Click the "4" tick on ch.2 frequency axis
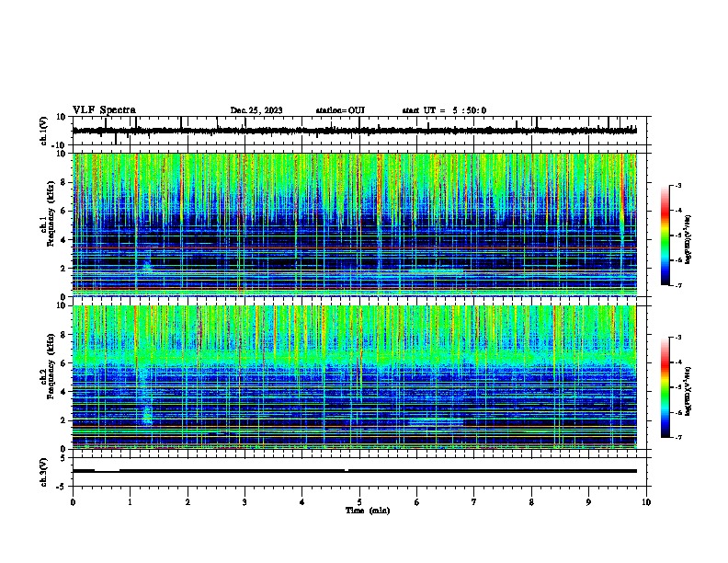This screenshot has height=563, width=728. pyautogui.click(x=63, y=392)
